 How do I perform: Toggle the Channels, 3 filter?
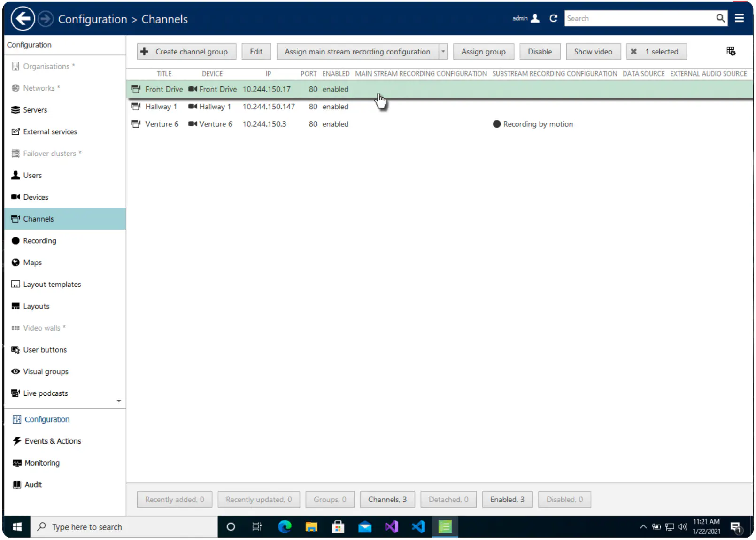pos(387,500)
